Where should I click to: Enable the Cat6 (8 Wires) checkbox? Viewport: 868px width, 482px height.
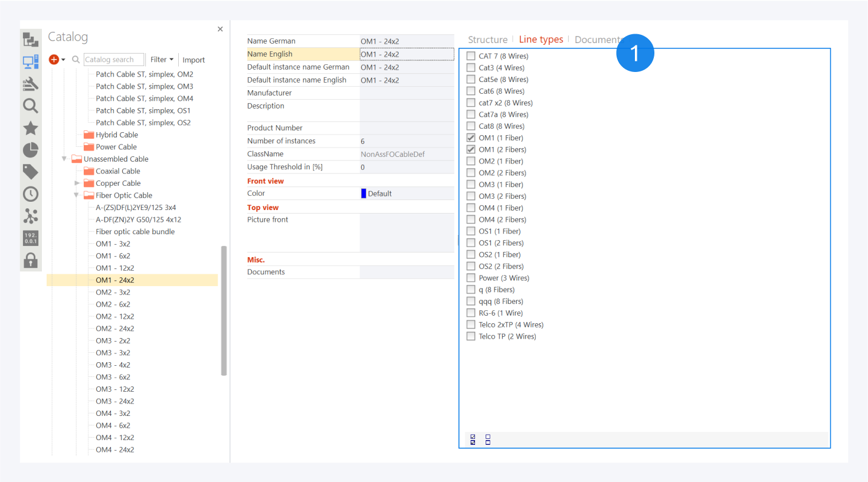[471, 91]
